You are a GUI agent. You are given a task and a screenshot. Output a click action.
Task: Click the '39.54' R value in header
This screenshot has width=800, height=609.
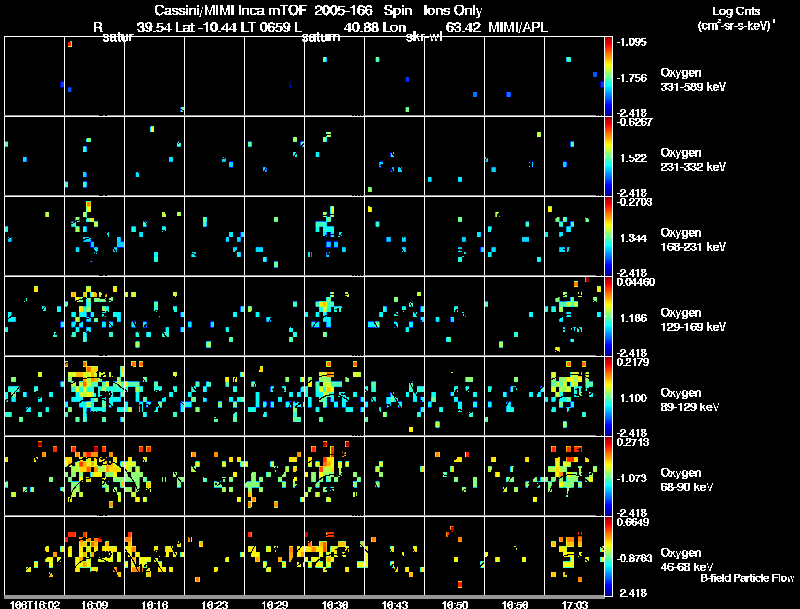[155, 27]
